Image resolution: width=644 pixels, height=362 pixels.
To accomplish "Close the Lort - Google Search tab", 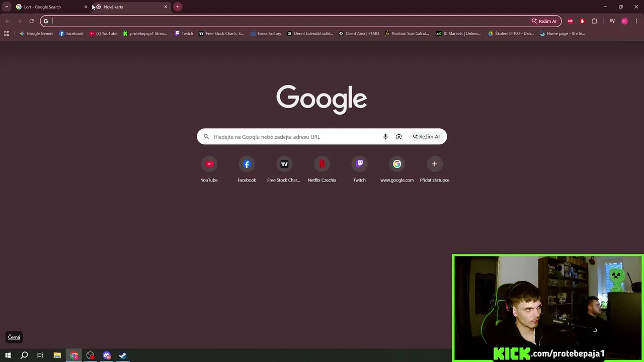I will (x=86, y=7).
